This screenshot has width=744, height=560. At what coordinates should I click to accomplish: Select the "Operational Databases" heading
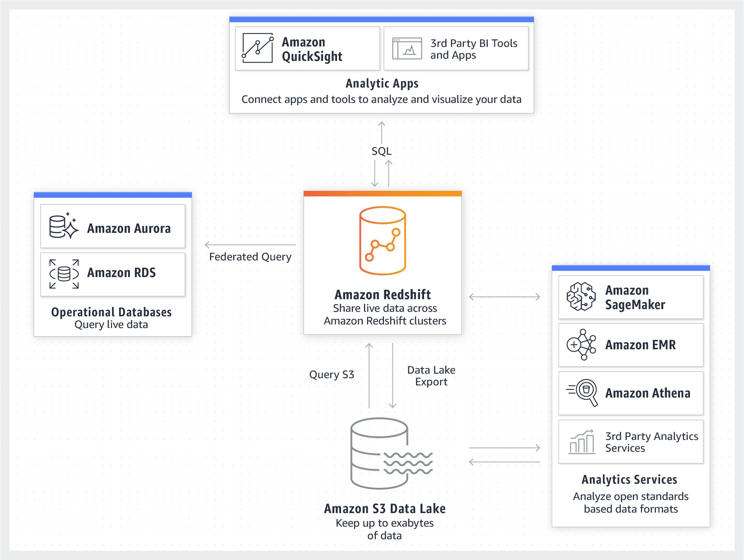[111, 312]
